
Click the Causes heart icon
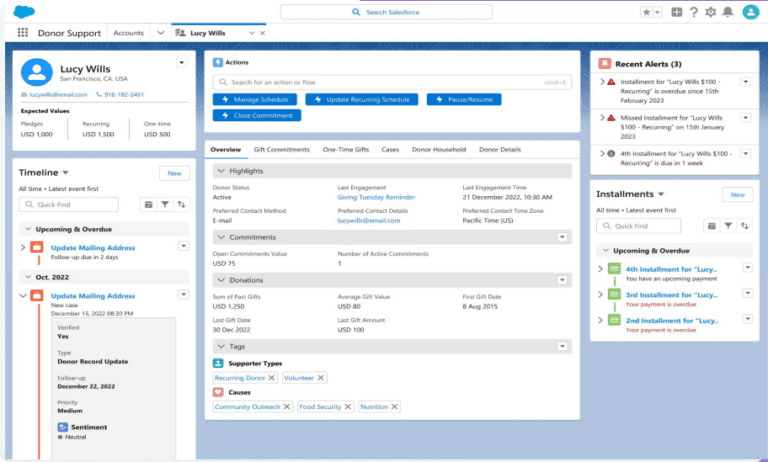[x=218, y=392]
